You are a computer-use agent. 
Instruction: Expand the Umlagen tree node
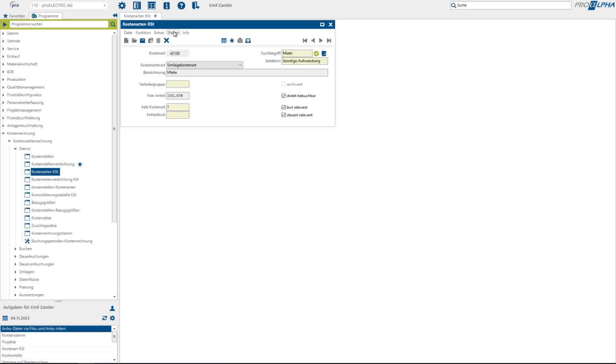(16, 272)
